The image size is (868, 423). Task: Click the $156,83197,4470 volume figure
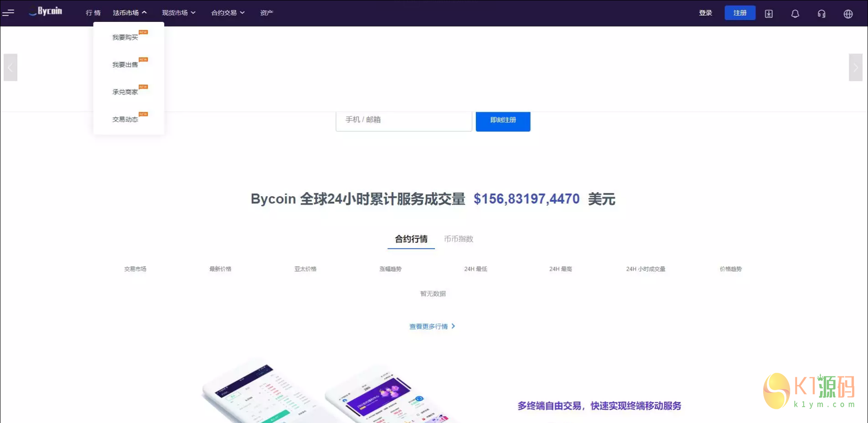tap(527, 199)
